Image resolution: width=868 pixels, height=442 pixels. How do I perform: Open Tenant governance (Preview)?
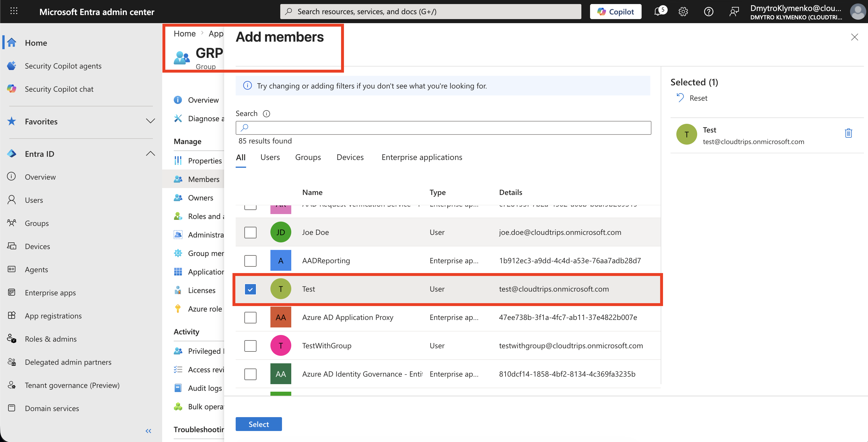pos(72,385)
